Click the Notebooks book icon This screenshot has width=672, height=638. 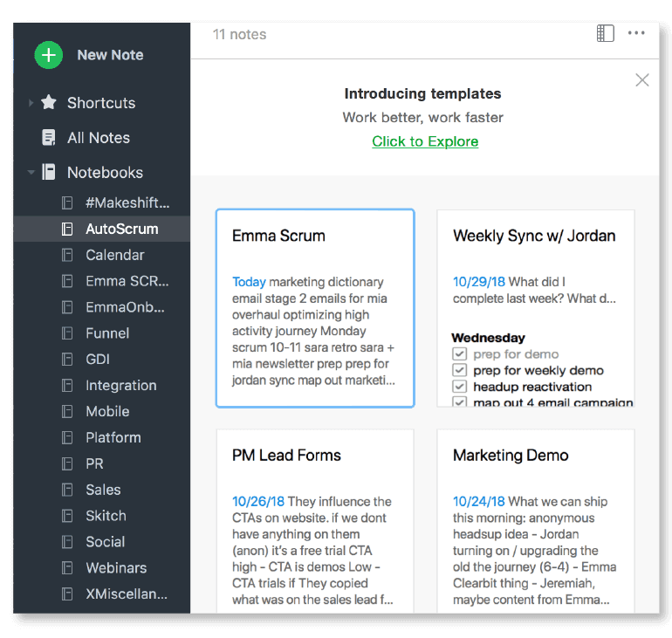coord(49,173)
